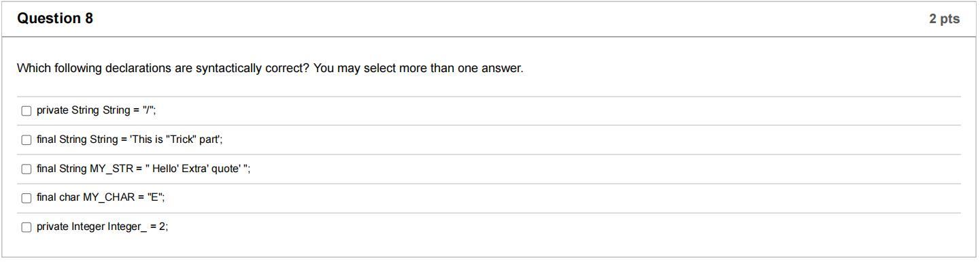Select the checkbox for final String MY_STR declaration

tap(27, 169)
